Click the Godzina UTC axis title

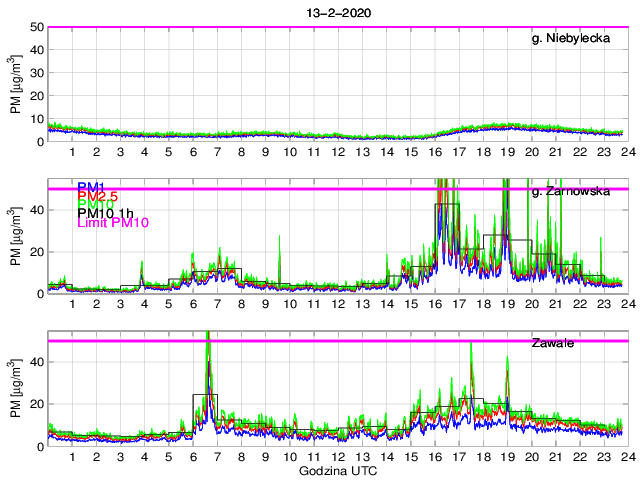pyautogui.click(x=336, y=470)
